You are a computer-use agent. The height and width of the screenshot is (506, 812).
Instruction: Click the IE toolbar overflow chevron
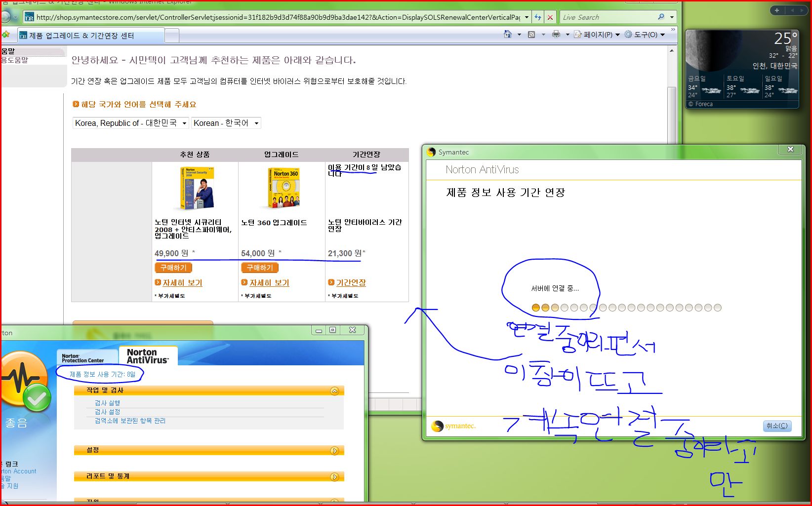673,30
